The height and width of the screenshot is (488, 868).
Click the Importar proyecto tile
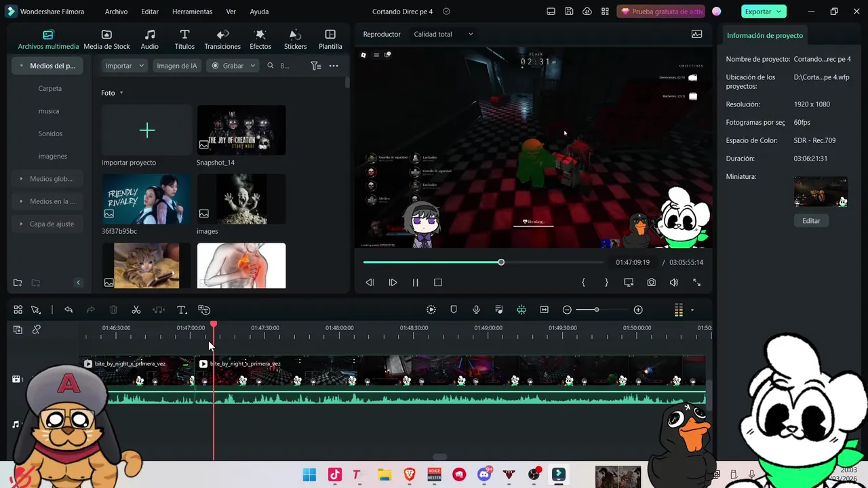pos(146,130)
